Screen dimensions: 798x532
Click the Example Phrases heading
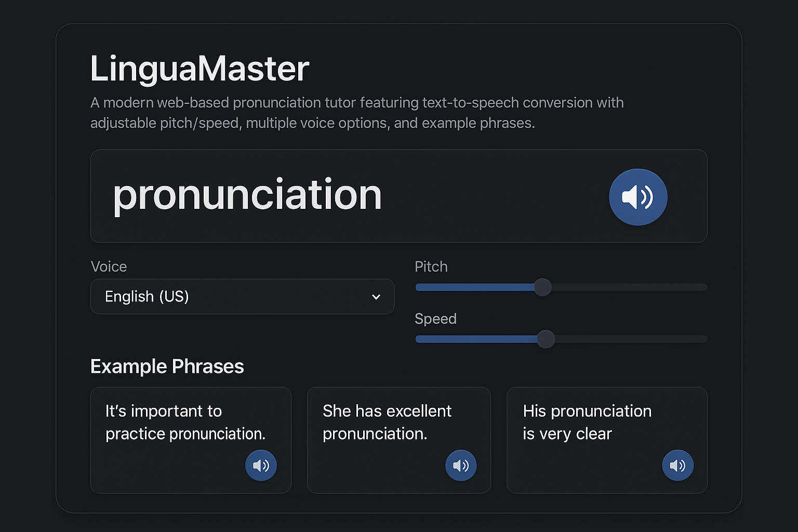[167, 366]
